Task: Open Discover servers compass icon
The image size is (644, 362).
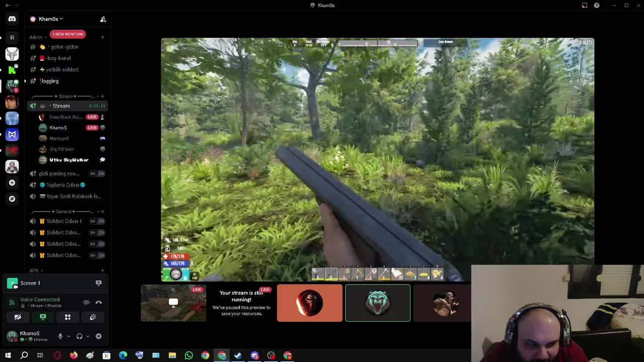Action: pos(12,199)
